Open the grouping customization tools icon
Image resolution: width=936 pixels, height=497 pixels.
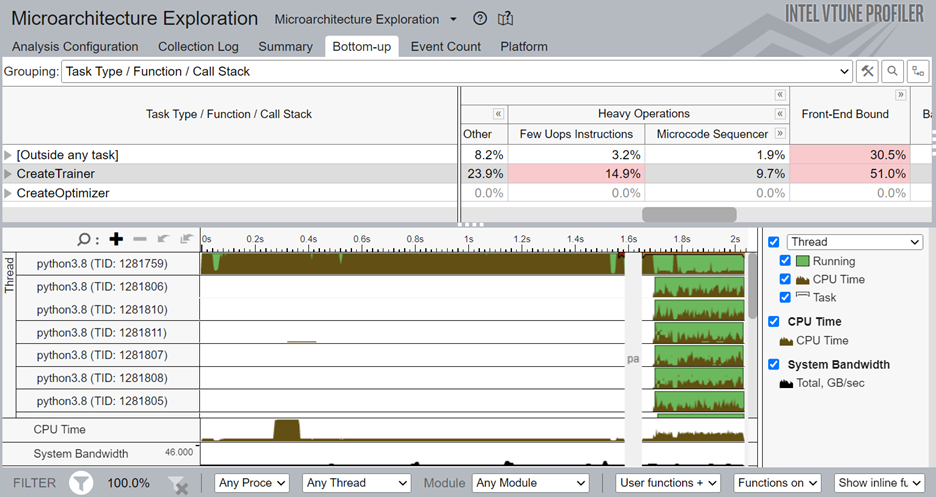click(867, 71)
